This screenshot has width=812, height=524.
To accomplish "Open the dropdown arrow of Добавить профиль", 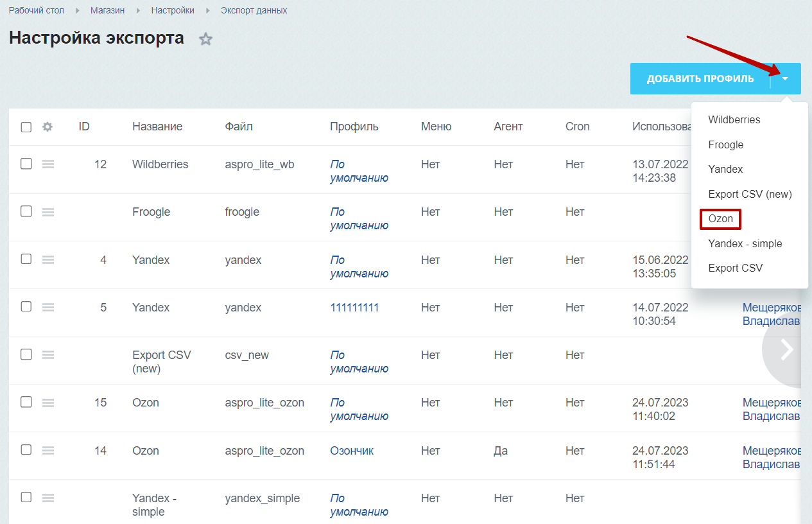I will (785, 79).
